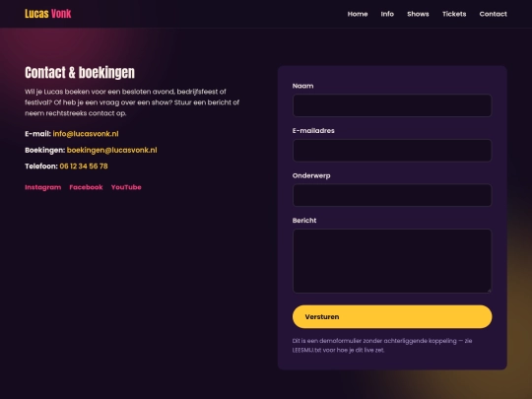Click the info@lucasvonk.nl email link
Screen dimensions: 532x399
coord(86,134)
